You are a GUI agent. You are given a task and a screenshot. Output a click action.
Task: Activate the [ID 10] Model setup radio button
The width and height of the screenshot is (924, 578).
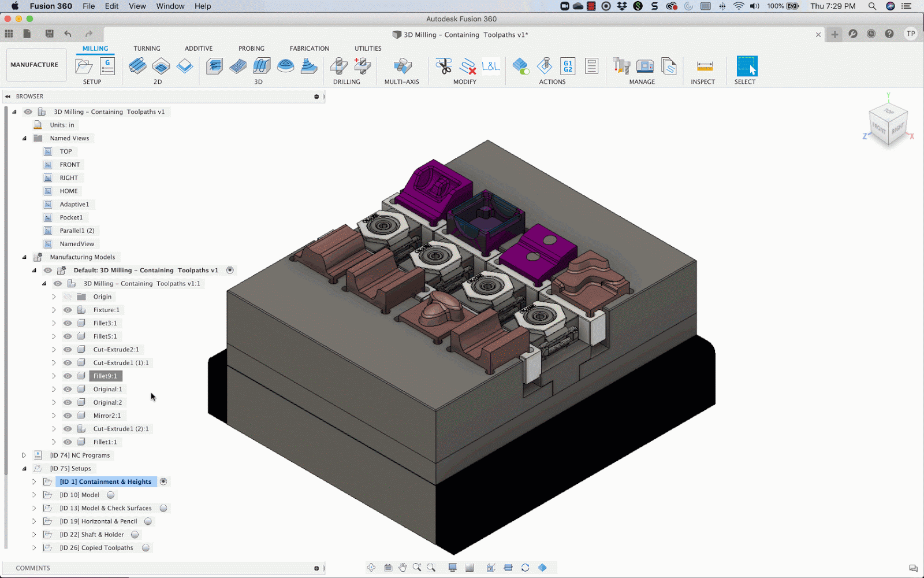pos(111,495)
